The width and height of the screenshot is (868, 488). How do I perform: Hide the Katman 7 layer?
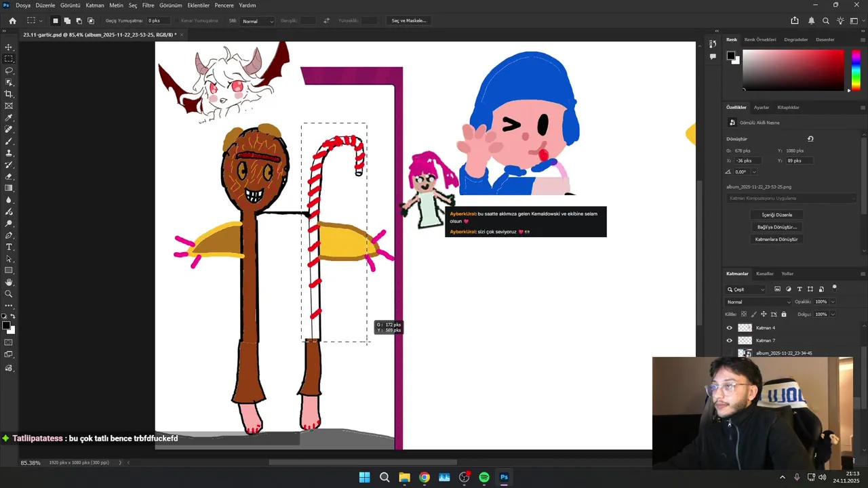[730, 340]
